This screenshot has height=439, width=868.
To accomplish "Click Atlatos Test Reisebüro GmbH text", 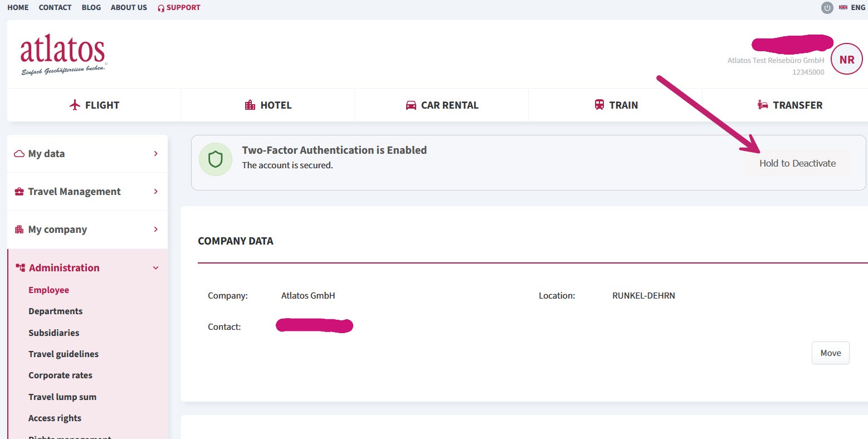I will tap(776, 60).
